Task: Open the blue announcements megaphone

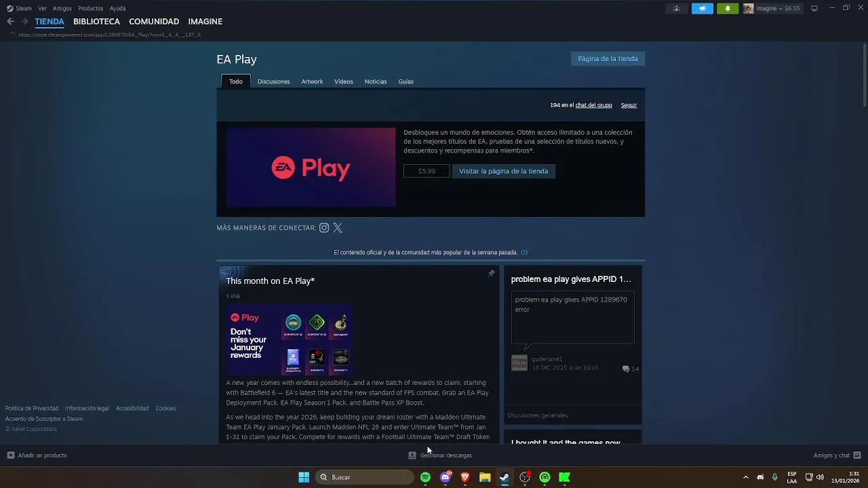Action: [x=702, y=8]
